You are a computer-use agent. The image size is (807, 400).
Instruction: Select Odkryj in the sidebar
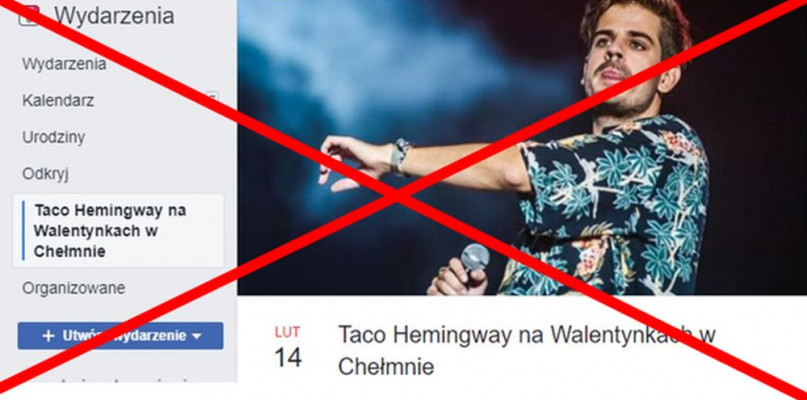pyautogui.click(x=45, y=175)
